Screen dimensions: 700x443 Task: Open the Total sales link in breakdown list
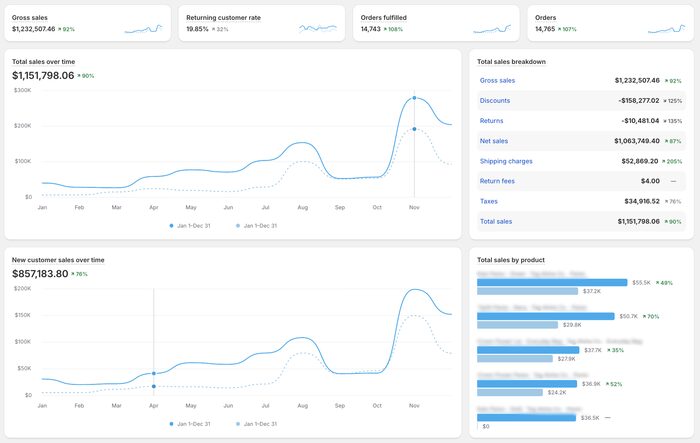point(496,222)
